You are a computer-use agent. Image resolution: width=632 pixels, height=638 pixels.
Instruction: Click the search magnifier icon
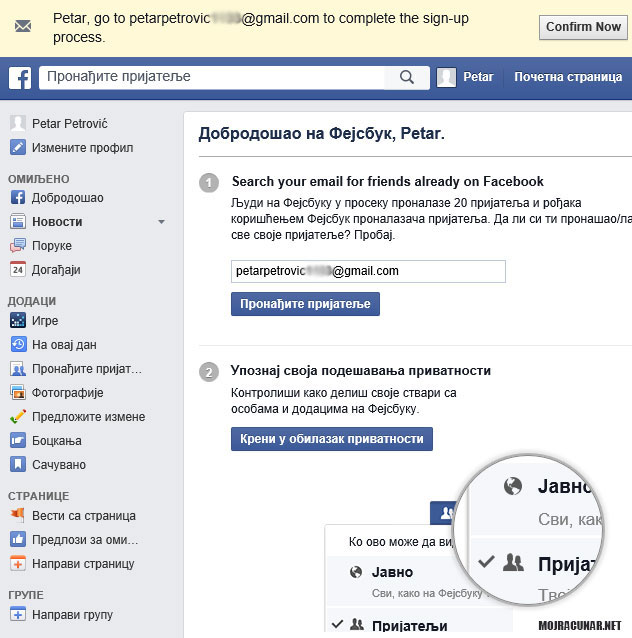(x=407, y=77)
